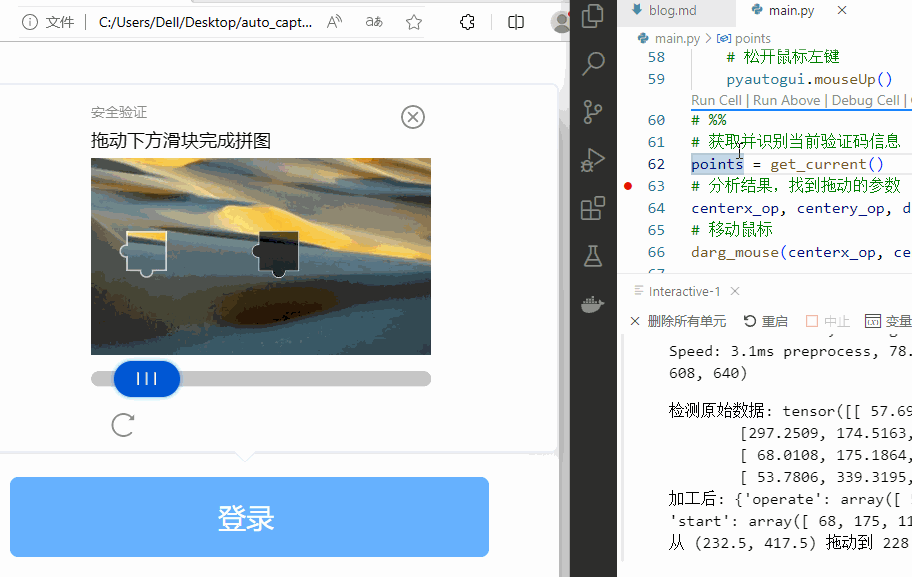
Task: Click the 检测原始数据 tensor output line
Action: point(790,411)
